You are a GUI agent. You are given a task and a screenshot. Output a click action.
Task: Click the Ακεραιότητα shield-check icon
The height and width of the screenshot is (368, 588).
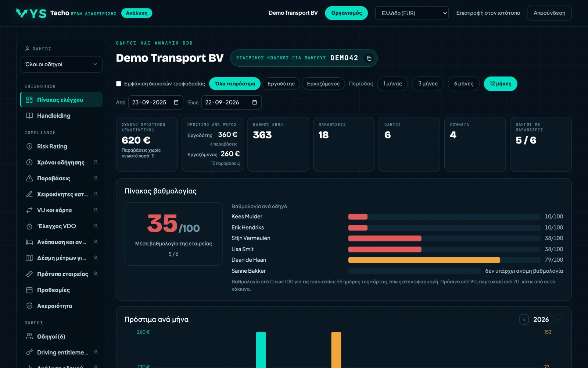(x=29, y=306)
